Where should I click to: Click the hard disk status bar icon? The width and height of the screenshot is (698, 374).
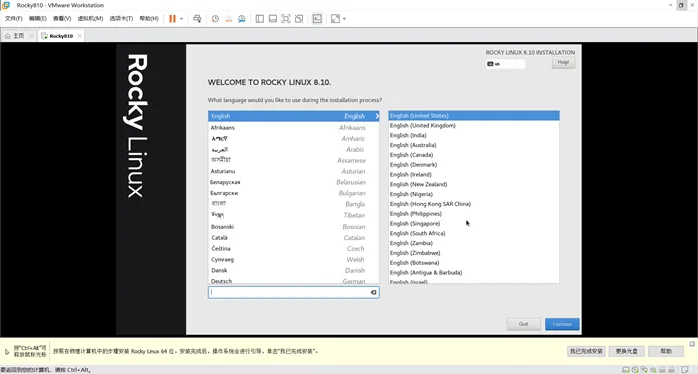625,370
